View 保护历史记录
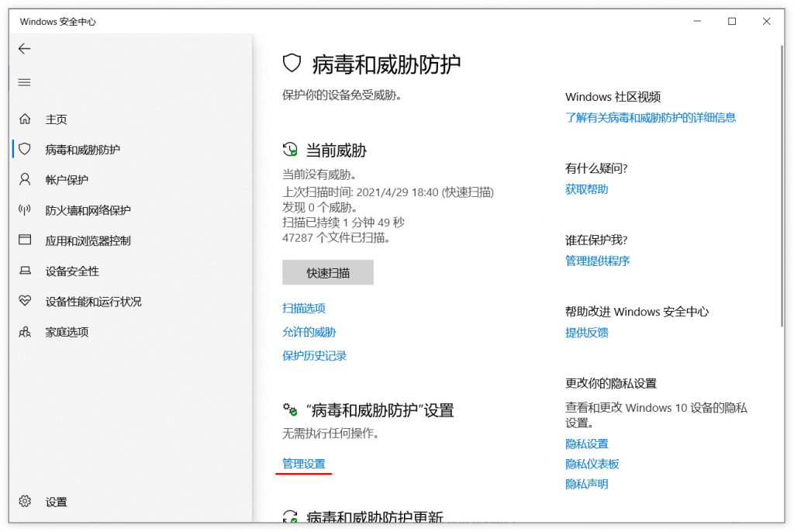794x532 pixels. (x=314, y=356)
